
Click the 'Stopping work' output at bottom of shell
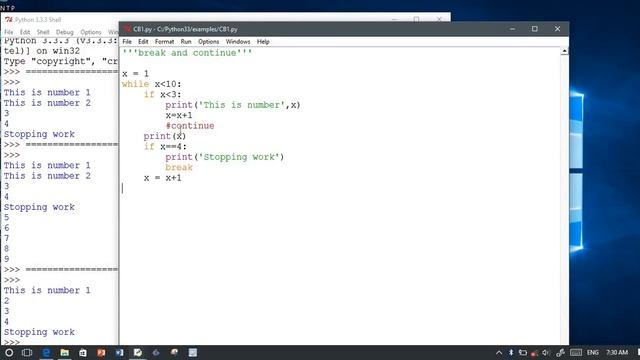[39, 332]
